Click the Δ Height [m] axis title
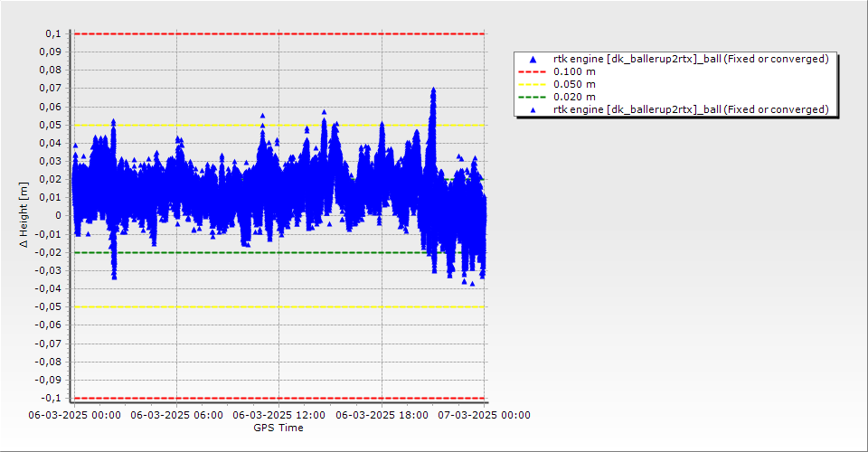The height and width of the screenshot is (452, 868). pyautogui.click(x=24, y=214)
